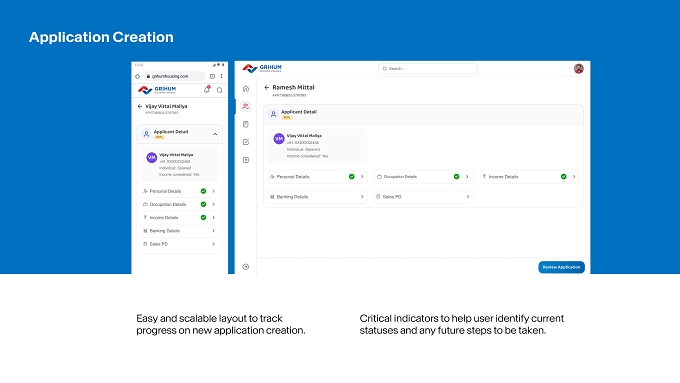Click the logout icon at sidebar bottom
680x383 pixels.
click(x=246, y=267)
